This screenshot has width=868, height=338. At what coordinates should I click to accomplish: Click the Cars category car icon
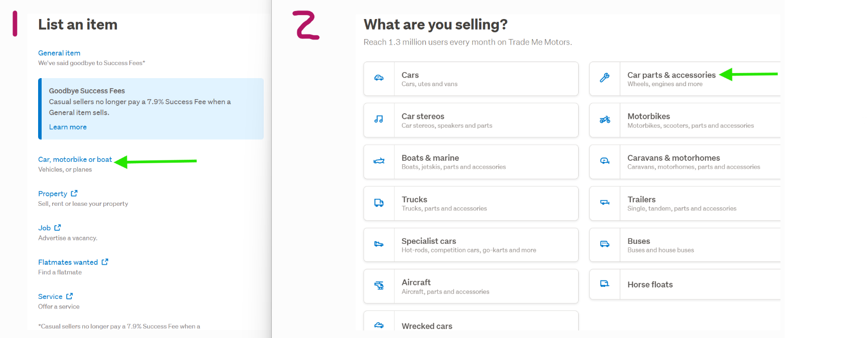379,78
